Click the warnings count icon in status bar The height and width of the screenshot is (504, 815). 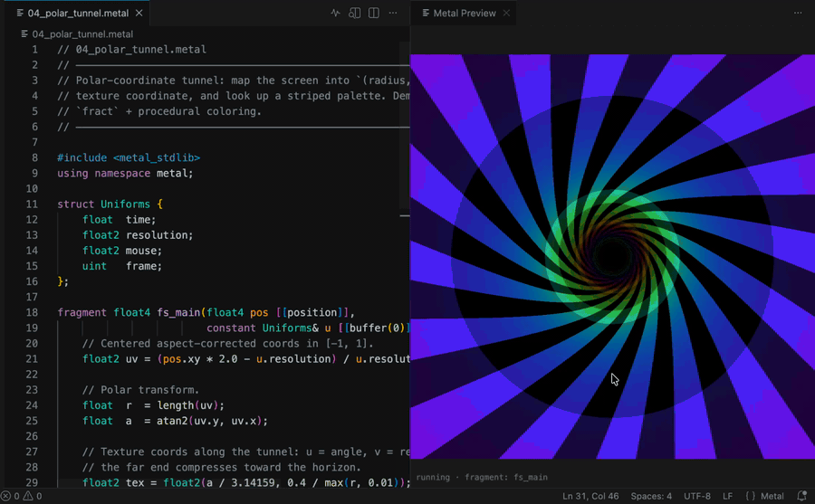coord(33,496)
